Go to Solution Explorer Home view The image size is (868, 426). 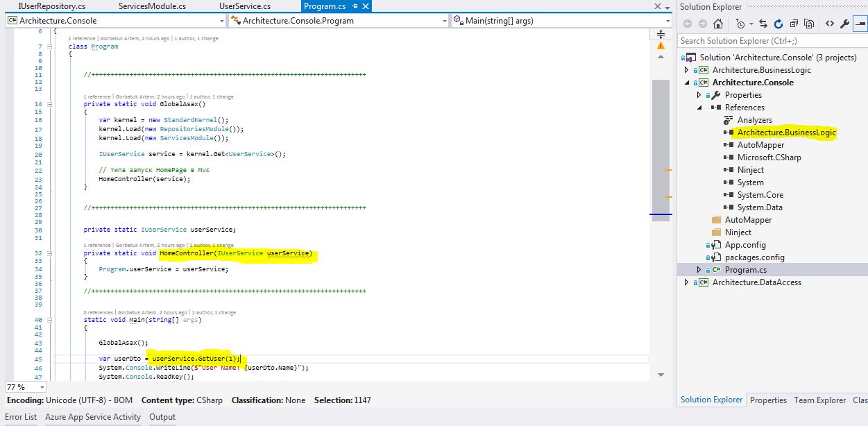click(718, 24)
